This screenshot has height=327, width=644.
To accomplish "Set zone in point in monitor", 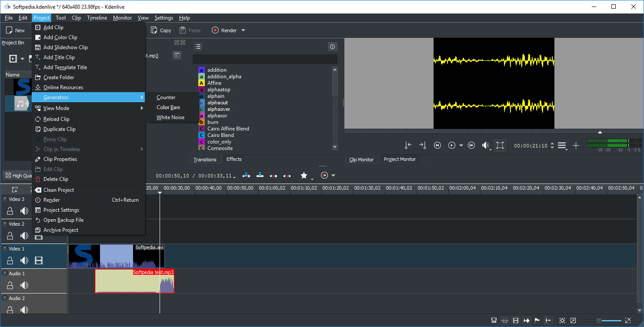I will click(x=408, y=146).
